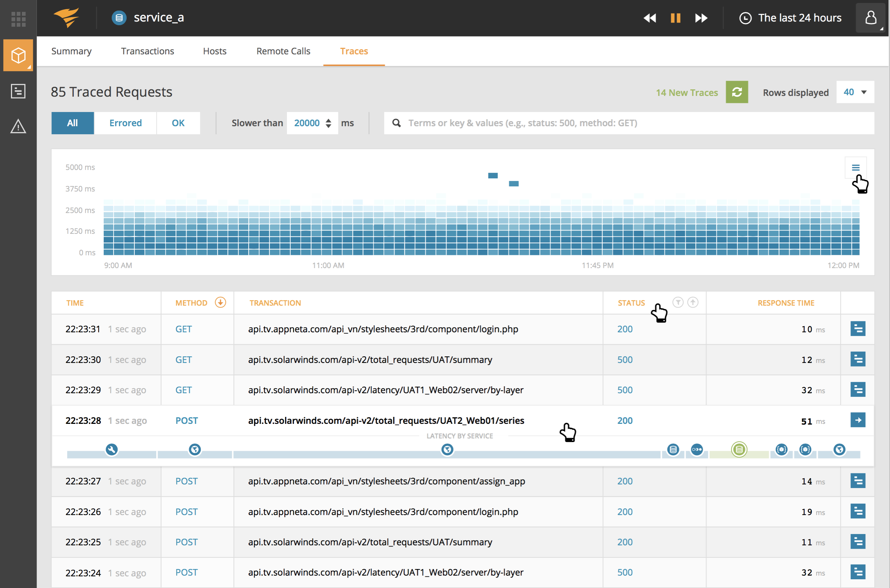Pause the live playback
This screenshot has width=890, height=588.
tap(675, 18)
